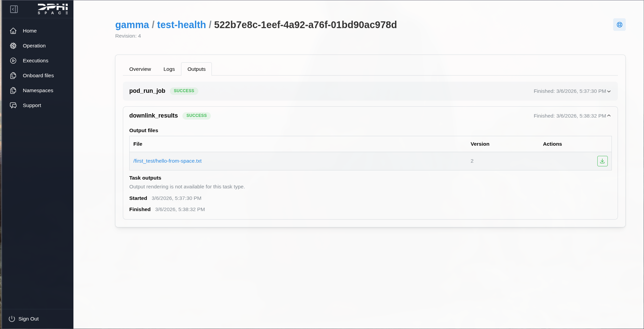Switch to the Logs tab

tap(169, 69)
